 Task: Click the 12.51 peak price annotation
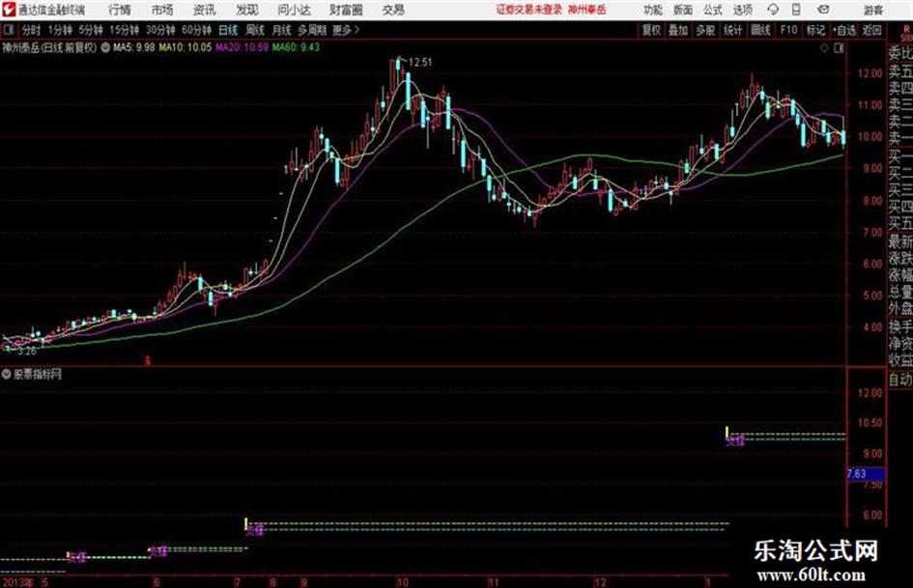point(420,62)
